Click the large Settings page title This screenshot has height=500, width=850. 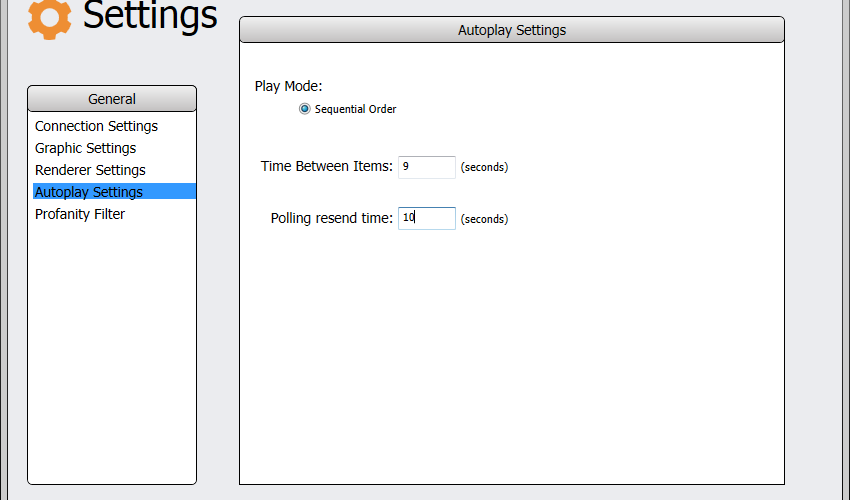pyautogui.click(x=150, y=15)
